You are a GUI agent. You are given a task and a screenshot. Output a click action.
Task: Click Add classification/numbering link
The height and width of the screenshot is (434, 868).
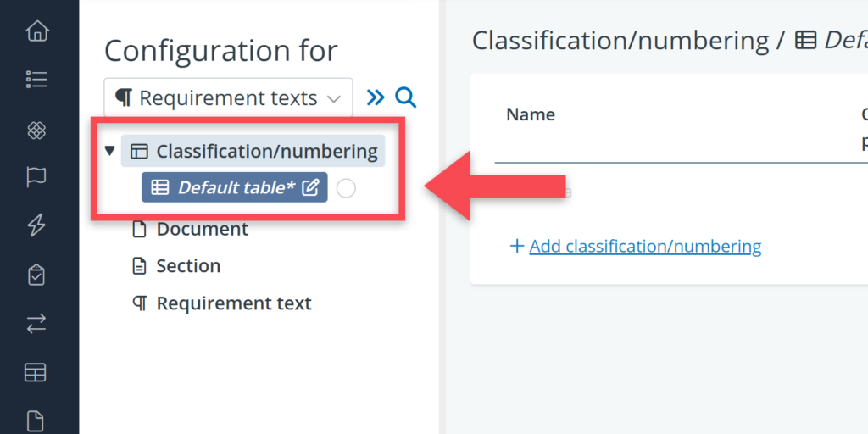click(645, 247)
